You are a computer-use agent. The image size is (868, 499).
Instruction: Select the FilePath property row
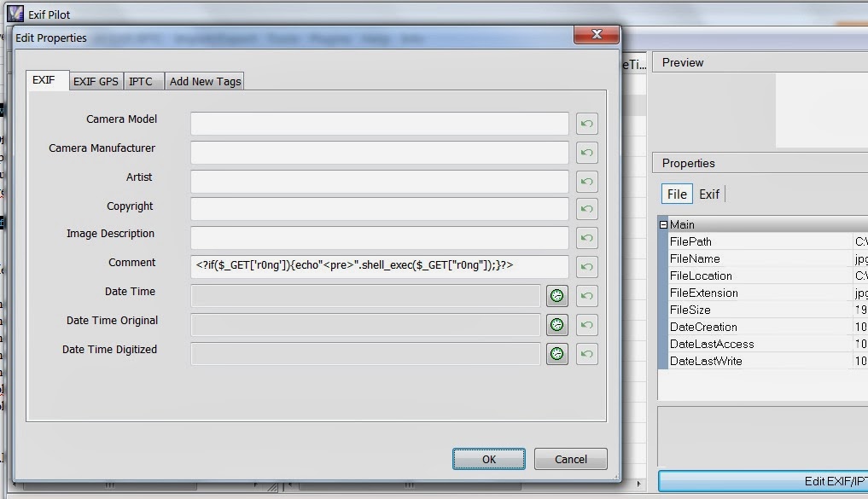(x=766, y=241)
